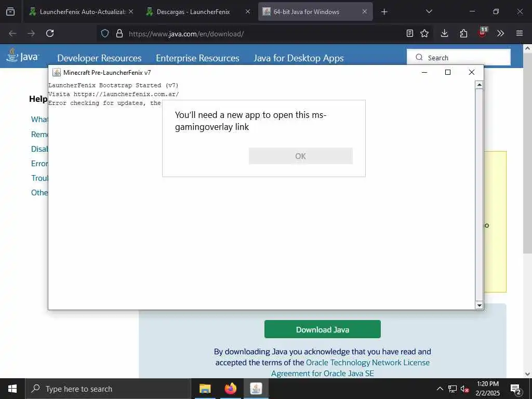This screenshot has width=532, height=399.
Task: Click the 'LauncherFenix Bootstrap Started (v7)' log line
Action: [x=113, y=85]
